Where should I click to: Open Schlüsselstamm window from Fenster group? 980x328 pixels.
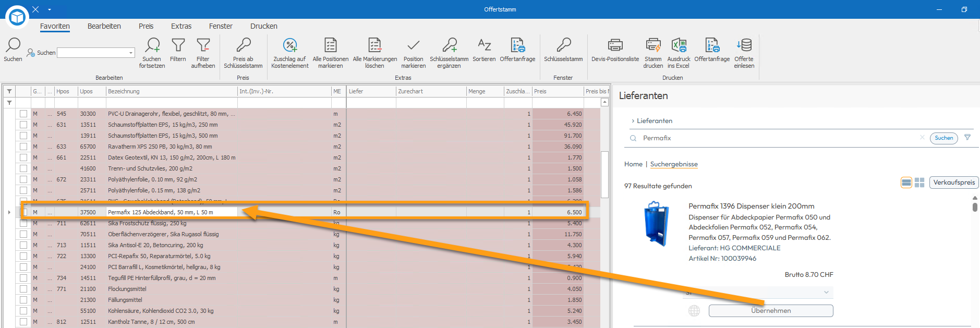[563, 50]
